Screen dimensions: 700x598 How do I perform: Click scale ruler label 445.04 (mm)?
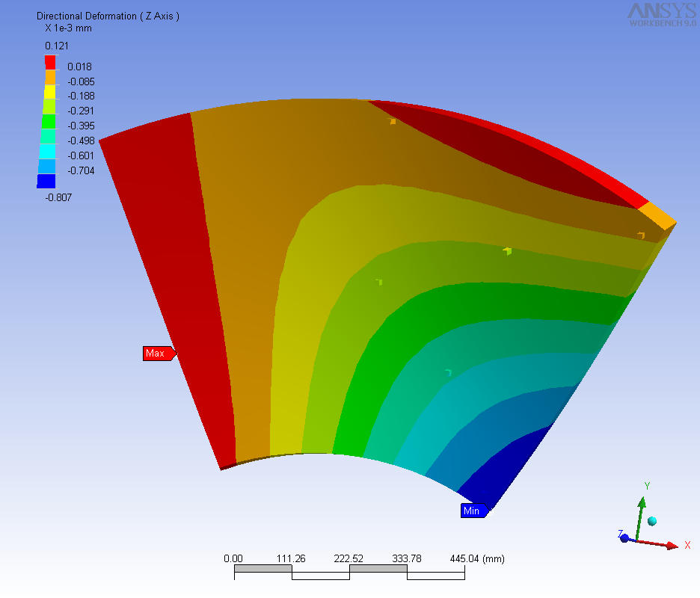coord(477,558)
